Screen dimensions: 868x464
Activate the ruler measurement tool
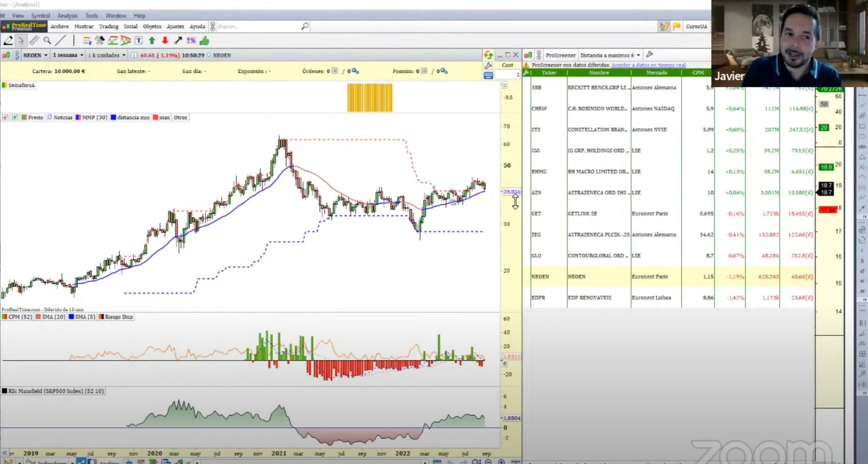(34, 41)
